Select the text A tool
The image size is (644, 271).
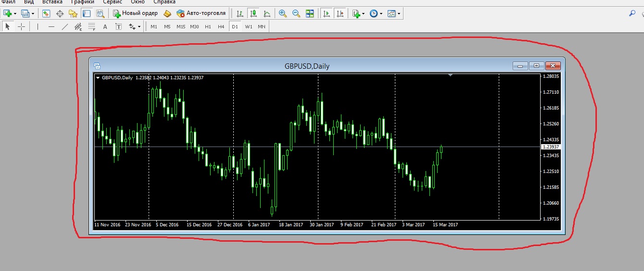click(105, 27)
